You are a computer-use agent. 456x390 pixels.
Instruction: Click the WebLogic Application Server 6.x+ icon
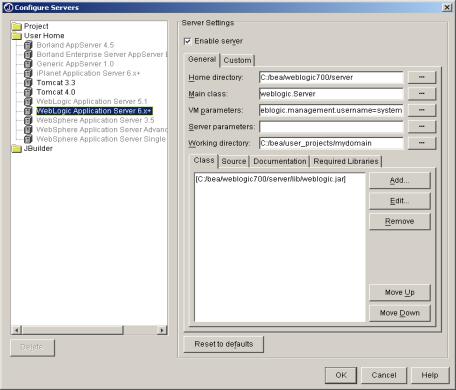click(x=28, y=111)
